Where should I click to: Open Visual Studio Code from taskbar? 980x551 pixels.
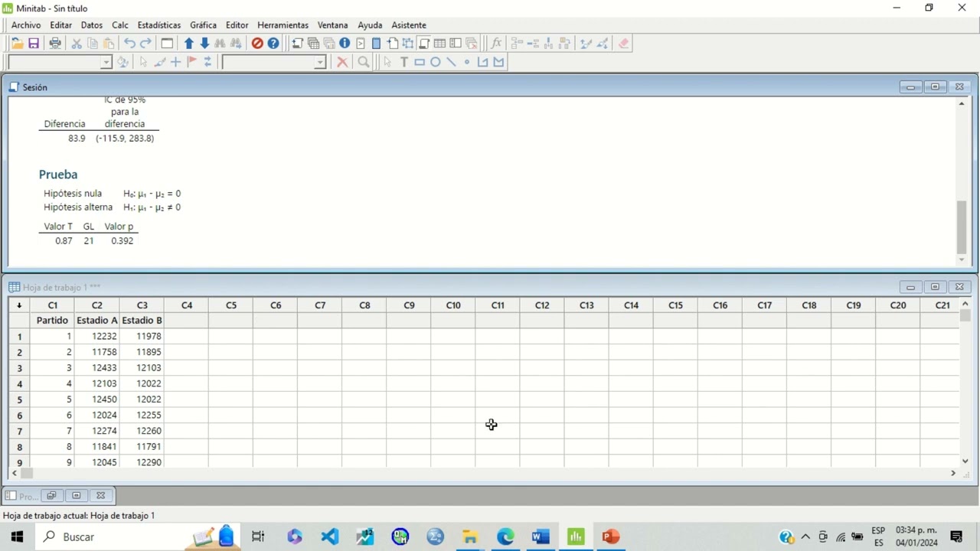click(x=330, y=536)
